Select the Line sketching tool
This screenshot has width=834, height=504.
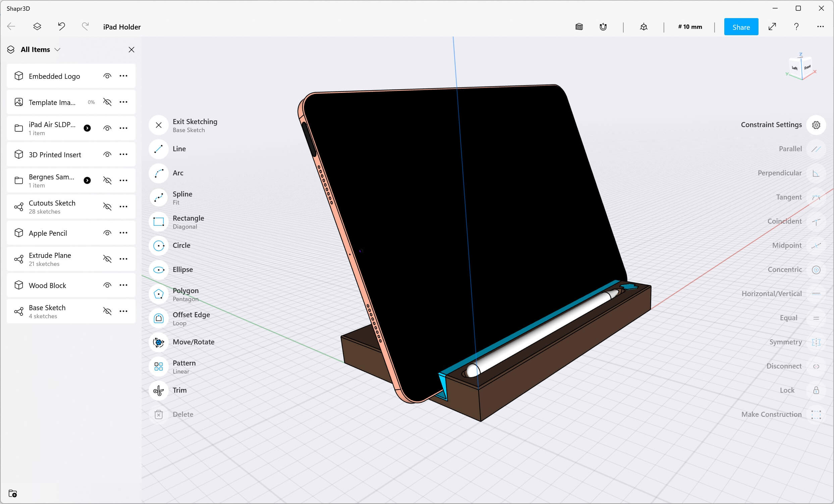(179, 149)
